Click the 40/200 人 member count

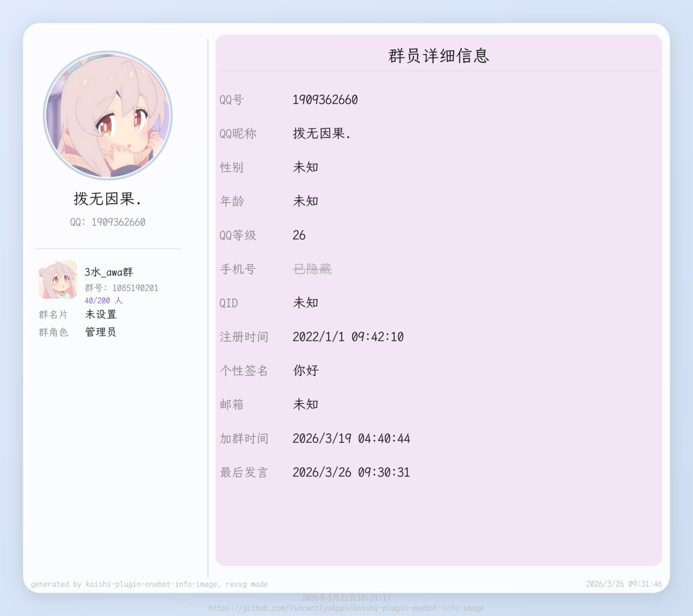click(103, 300)
